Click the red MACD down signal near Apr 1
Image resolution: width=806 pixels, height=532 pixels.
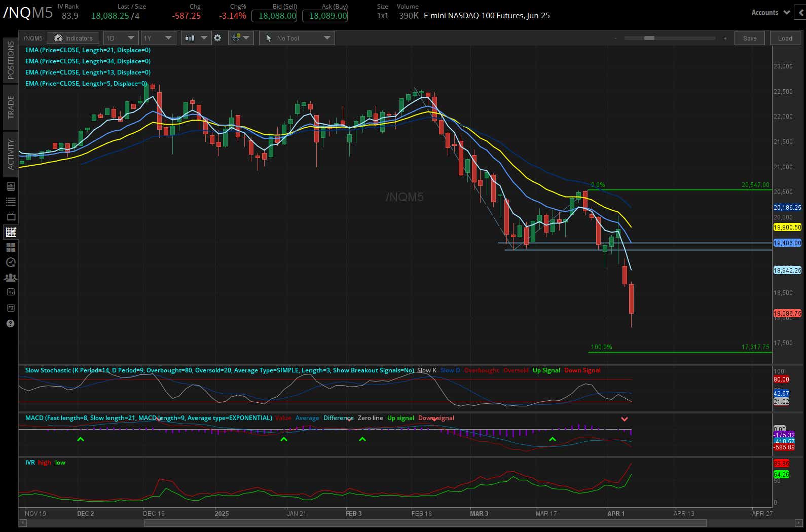(625, 419)
